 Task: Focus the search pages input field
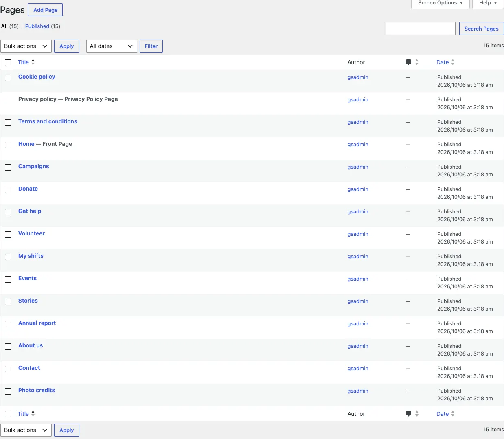(421, 29)
